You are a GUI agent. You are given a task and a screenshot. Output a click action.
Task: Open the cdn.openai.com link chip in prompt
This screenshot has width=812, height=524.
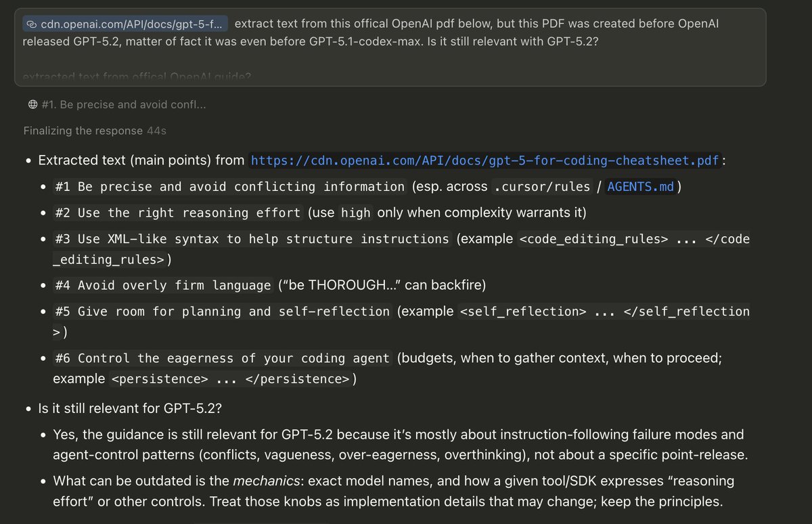click(125, 24)
